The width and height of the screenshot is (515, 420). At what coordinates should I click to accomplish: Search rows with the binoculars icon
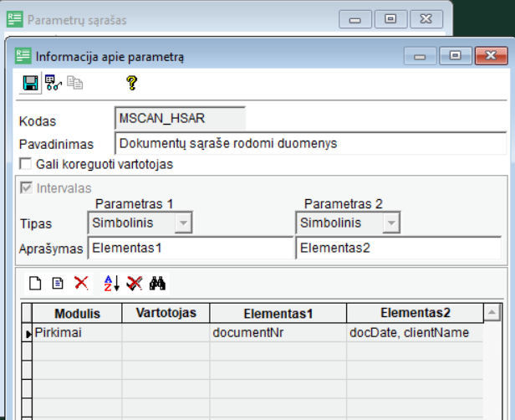(x=157, y=284)
